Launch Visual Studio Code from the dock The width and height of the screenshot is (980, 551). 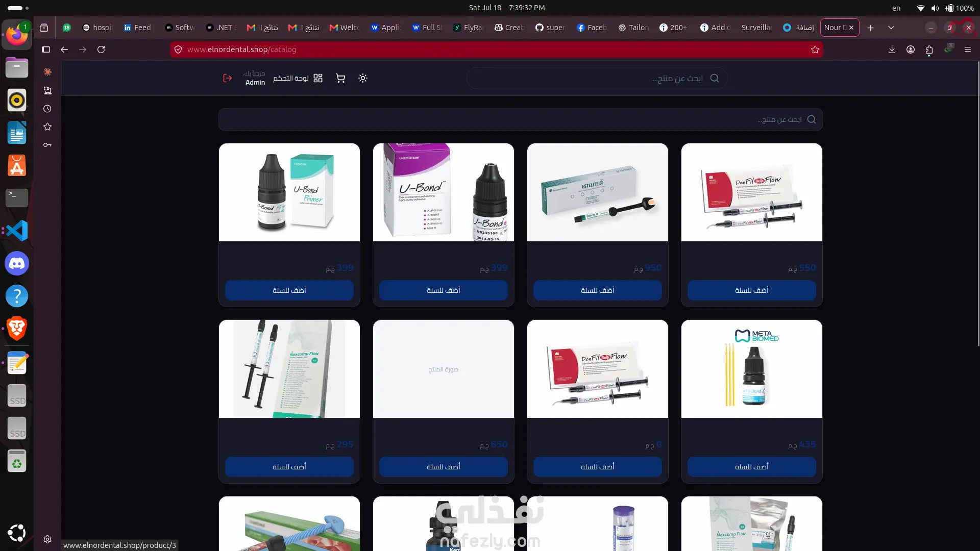[x=17, y=231]
